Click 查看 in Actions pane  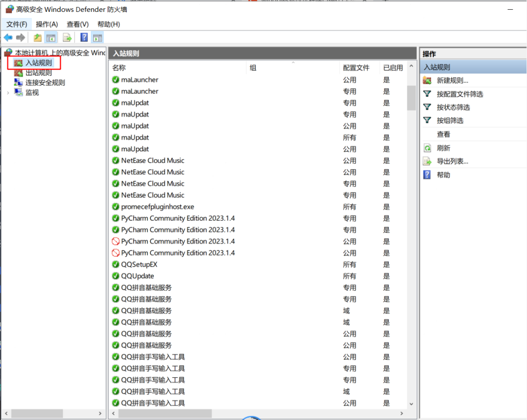coord(443,134)
